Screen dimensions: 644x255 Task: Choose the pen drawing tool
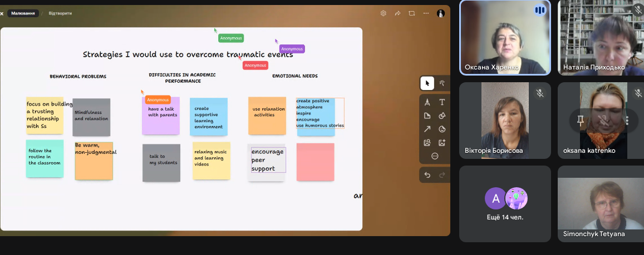click(x=427, y=102)
